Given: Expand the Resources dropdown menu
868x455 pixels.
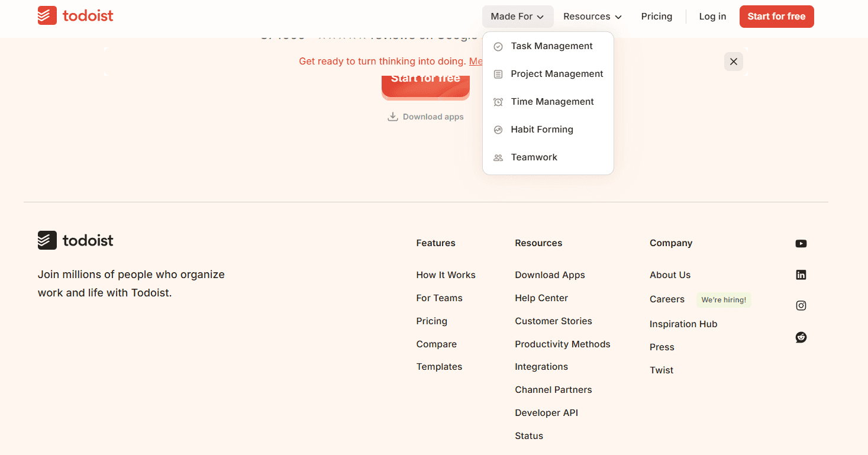Looking at the screenshot, I should click(592, 17).
